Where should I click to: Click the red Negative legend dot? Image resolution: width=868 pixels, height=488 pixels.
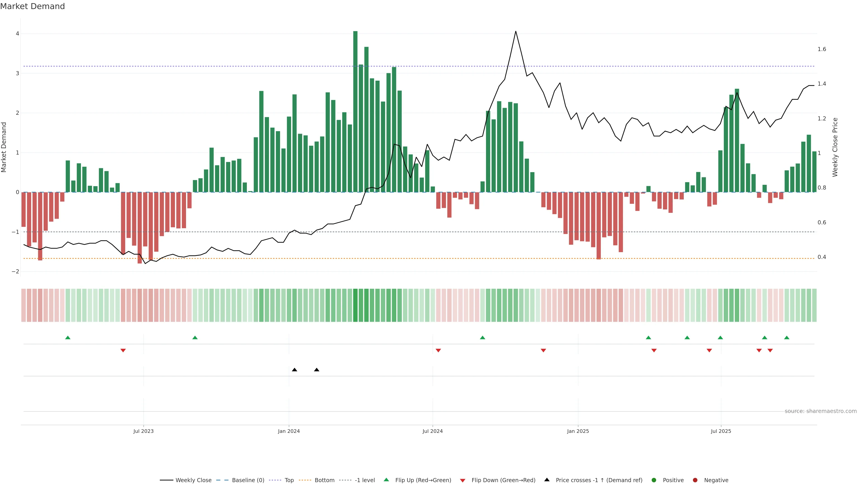[695, 480]
